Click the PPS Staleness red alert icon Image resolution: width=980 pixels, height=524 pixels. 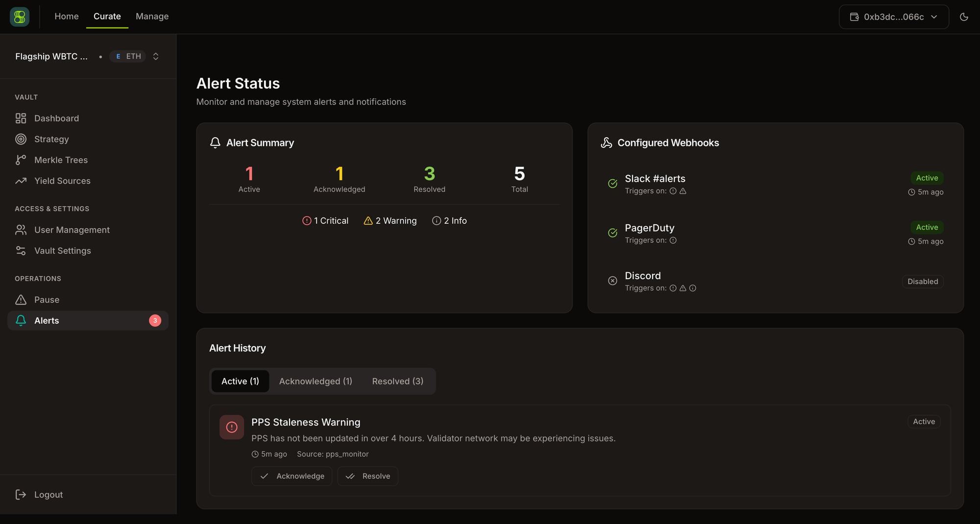[232, 427]
